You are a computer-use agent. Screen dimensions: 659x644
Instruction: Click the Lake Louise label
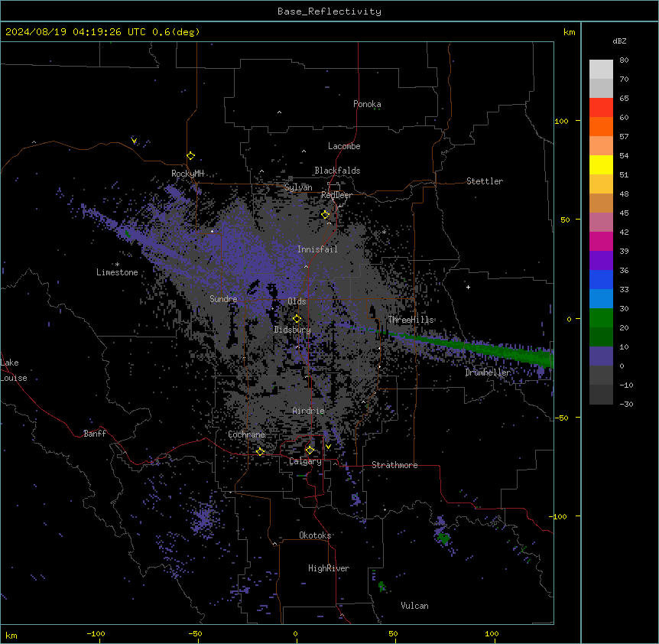[14, 370]
